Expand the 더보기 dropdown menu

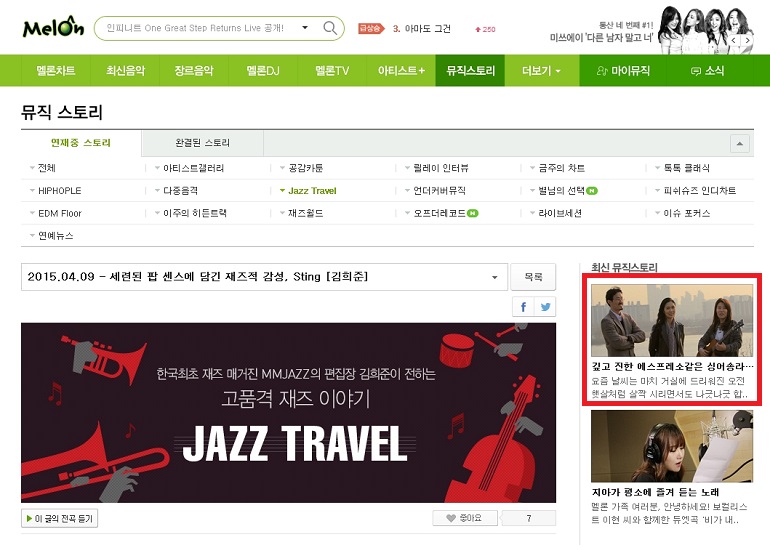tap(541, 71)
